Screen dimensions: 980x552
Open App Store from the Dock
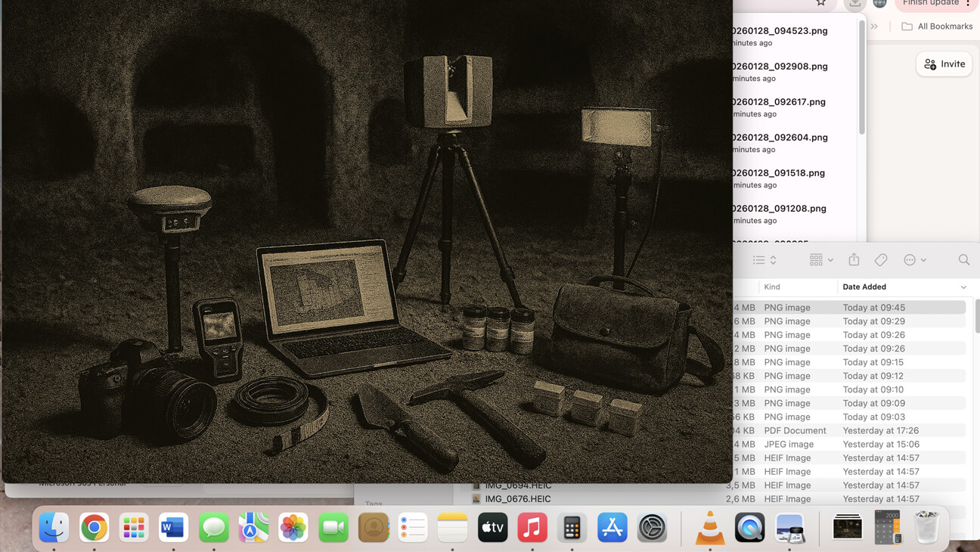click(x=612, y=527)
